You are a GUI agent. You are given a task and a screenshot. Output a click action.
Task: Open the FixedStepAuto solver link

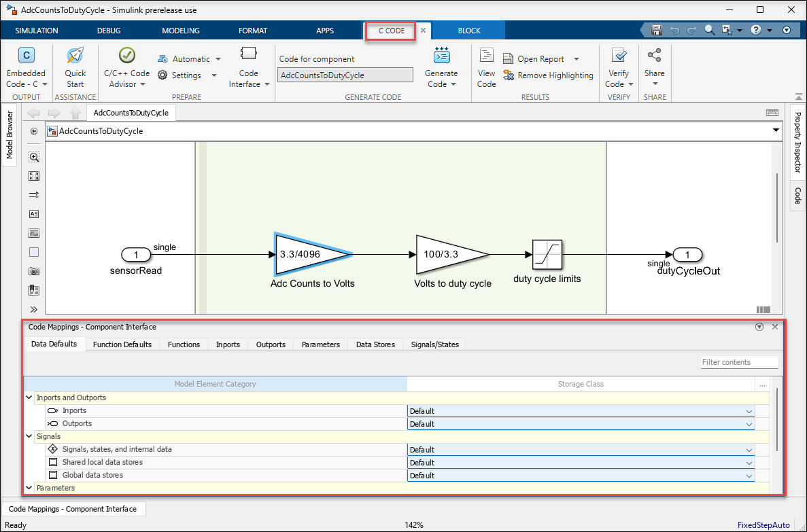pos(763,525)
